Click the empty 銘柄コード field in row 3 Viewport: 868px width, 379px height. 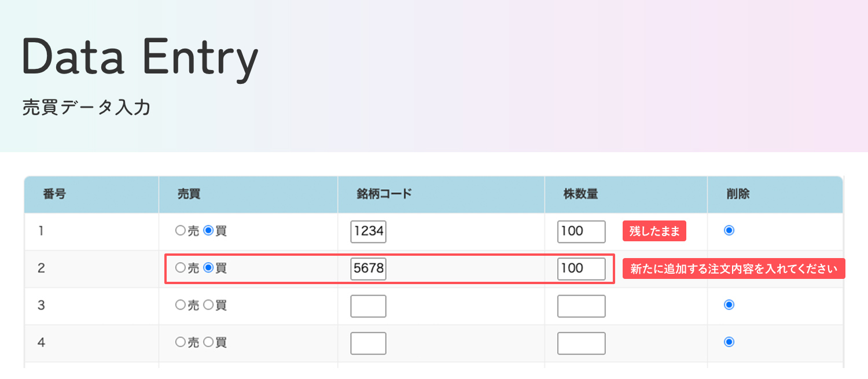(x=368, y=306)
